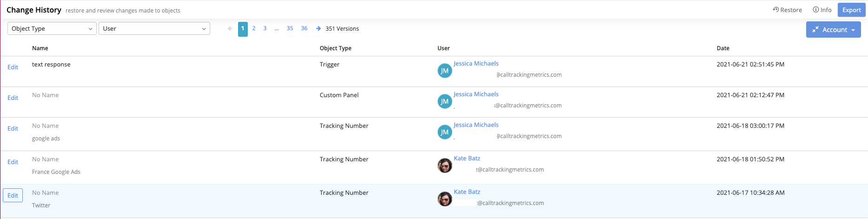
Task: Click the profile photo in the France Google Ads row
Action: [444, 165]
